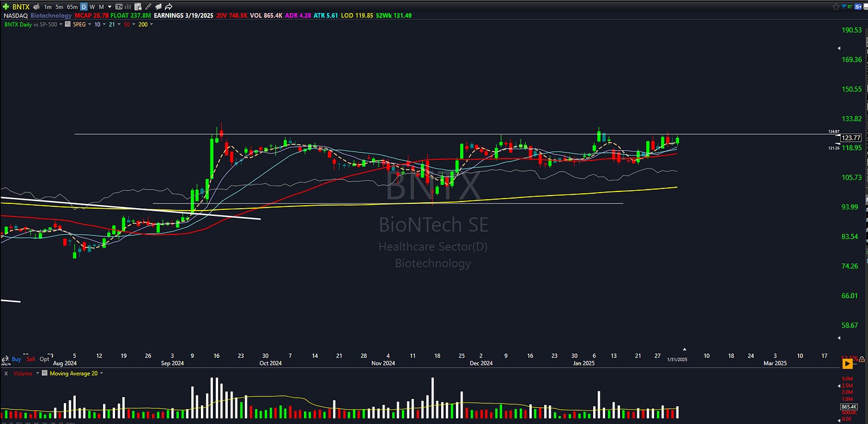Click the 124.87 price line label

834,131
